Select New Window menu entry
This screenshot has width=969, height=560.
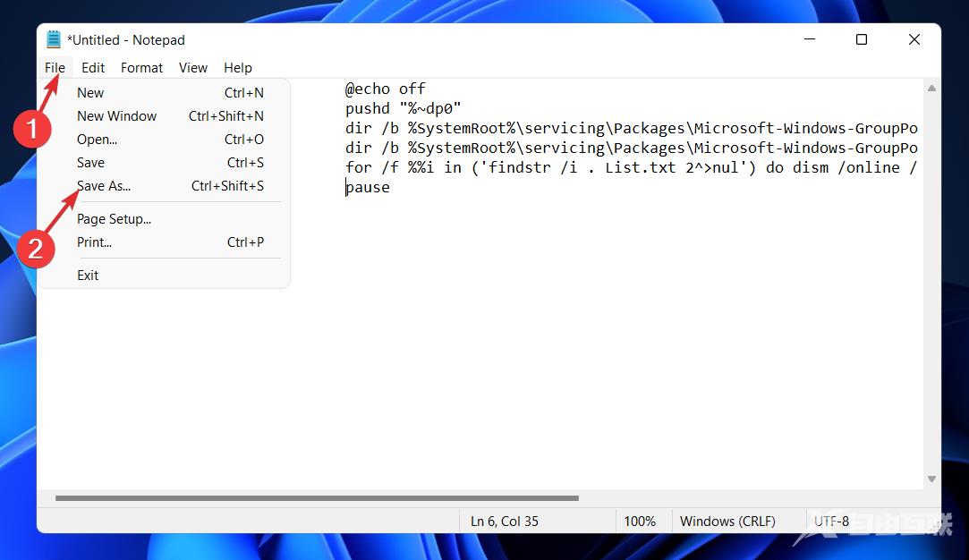[116, 116]
